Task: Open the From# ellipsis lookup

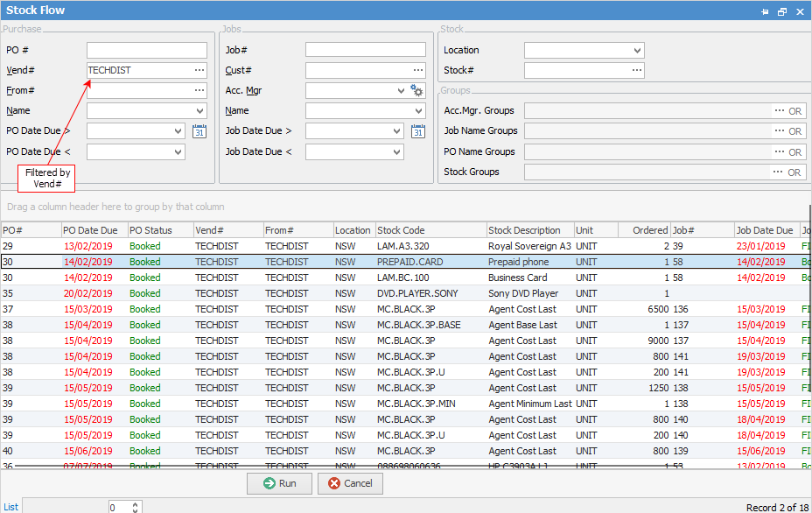Action: 199,90
